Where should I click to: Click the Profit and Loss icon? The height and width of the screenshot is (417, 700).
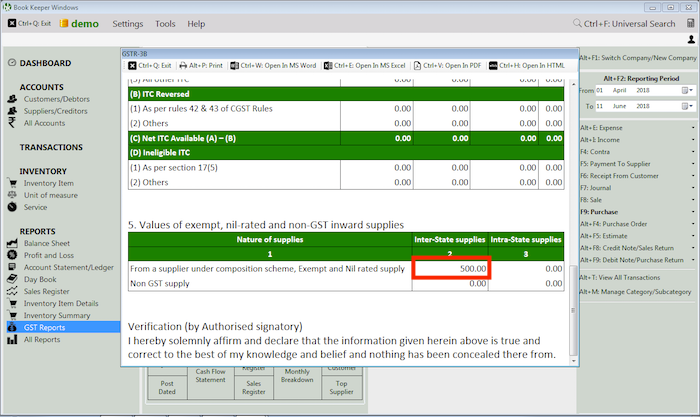(x=12, y=255)
